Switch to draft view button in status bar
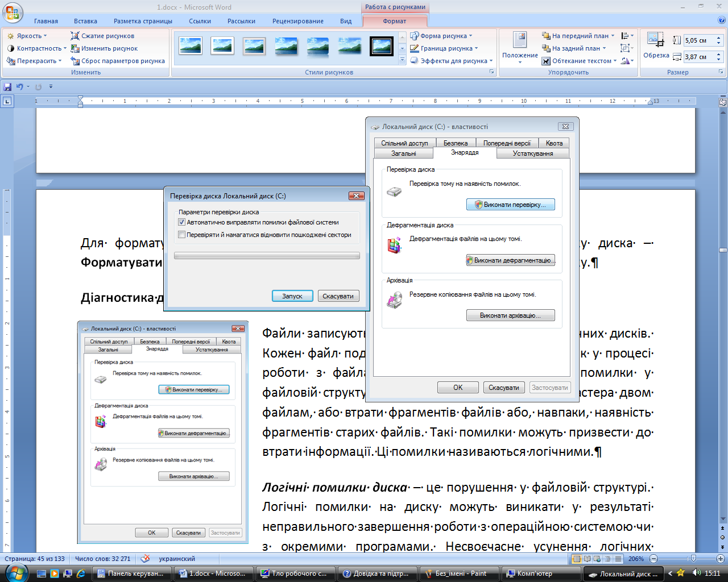Image resolution: width=728 pixels, height=582 pixels. click(618, 559)
